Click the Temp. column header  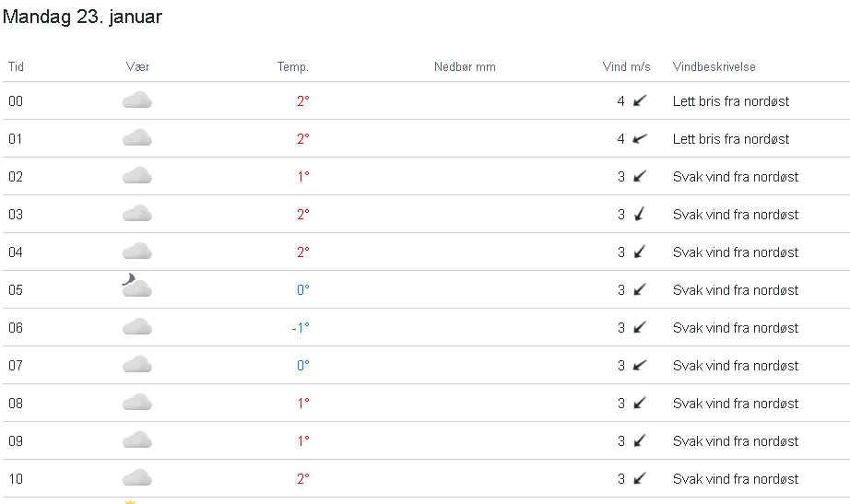click(293, 66)
